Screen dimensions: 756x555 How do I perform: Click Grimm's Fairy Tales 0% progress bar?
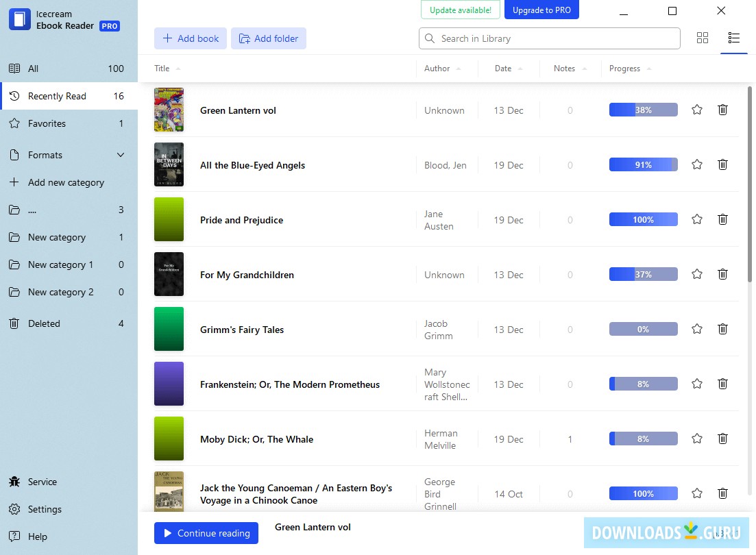(643, 330)
